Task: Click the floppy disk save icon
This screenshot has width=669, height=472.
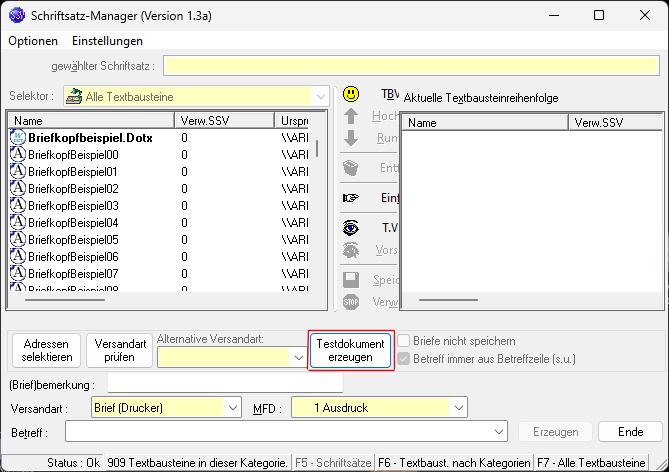Action: point(351,280)
